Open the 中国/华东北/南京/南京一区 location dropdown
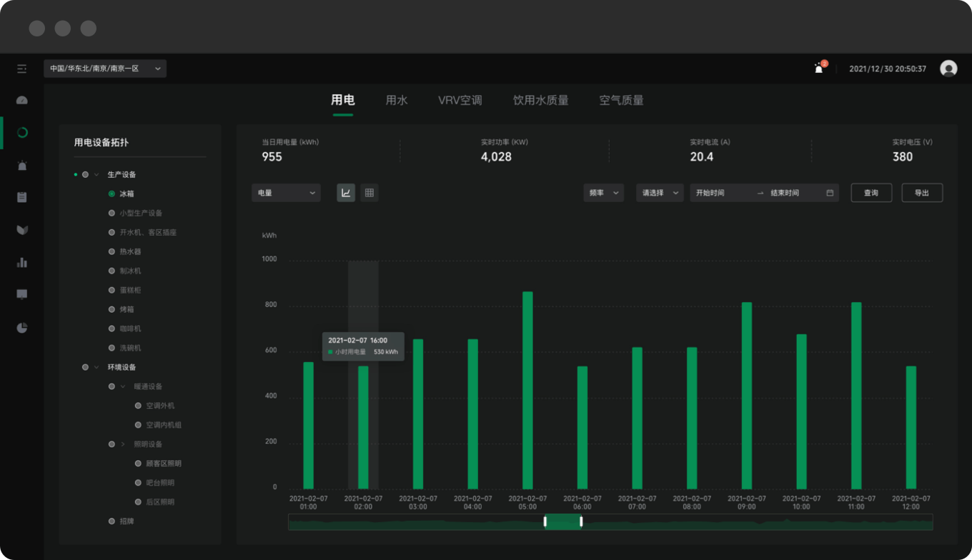Screen dimensions: 972x560 pyautogui.click(x=105, y=69)
